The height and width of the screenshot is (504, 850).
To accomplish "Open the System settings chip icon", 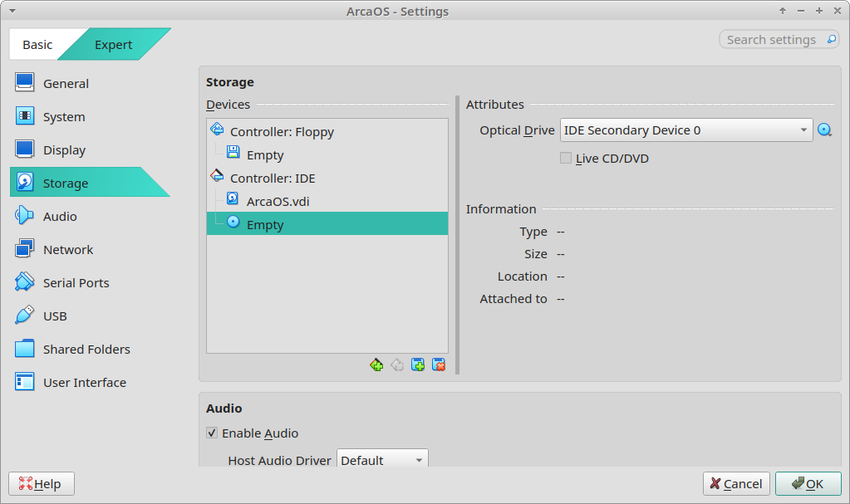I will (x=24, y=116).
